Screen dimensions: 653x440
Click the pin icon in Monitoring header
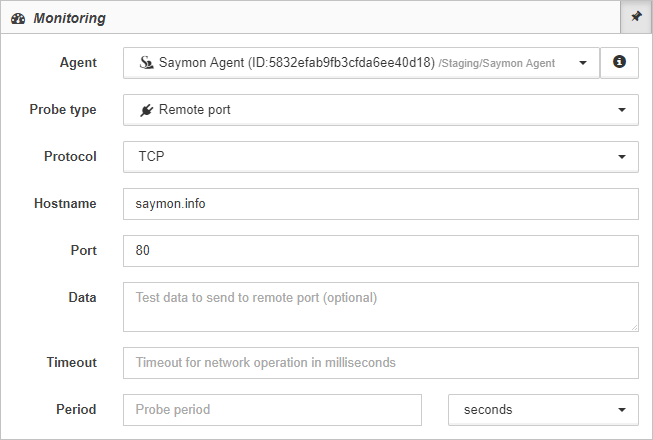click(636, 17)
